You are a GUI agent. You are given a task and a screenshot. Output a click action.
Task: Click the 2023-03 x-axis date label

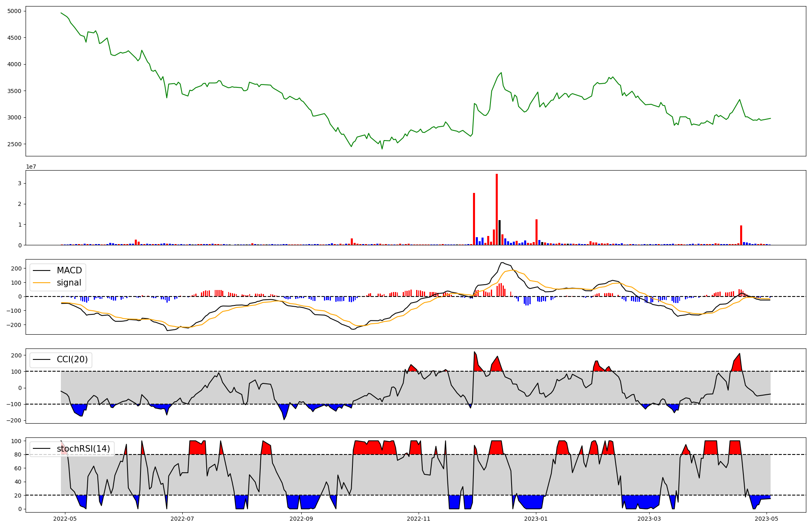pos(649,519)
